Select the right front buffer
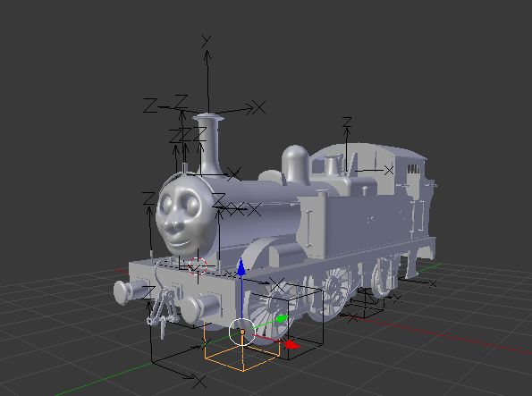The height and width of the screenshot is (396, 532). (x=200, y=308)
